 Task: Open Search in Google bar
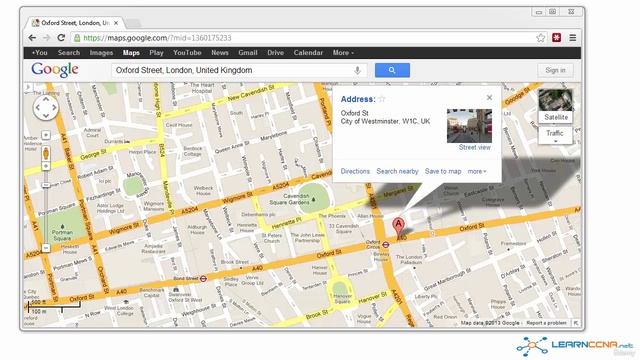point(69,53)
